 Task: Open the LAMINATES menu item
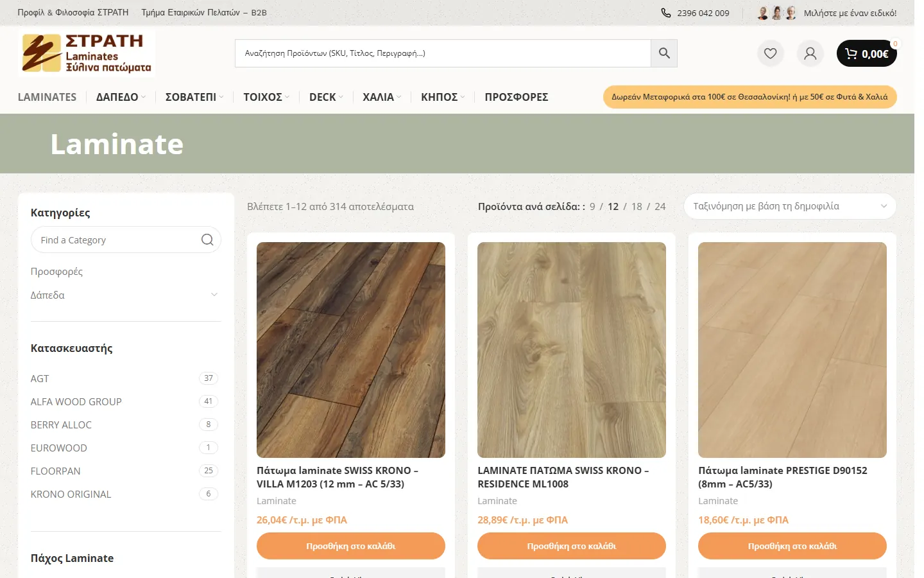point(47,97)
